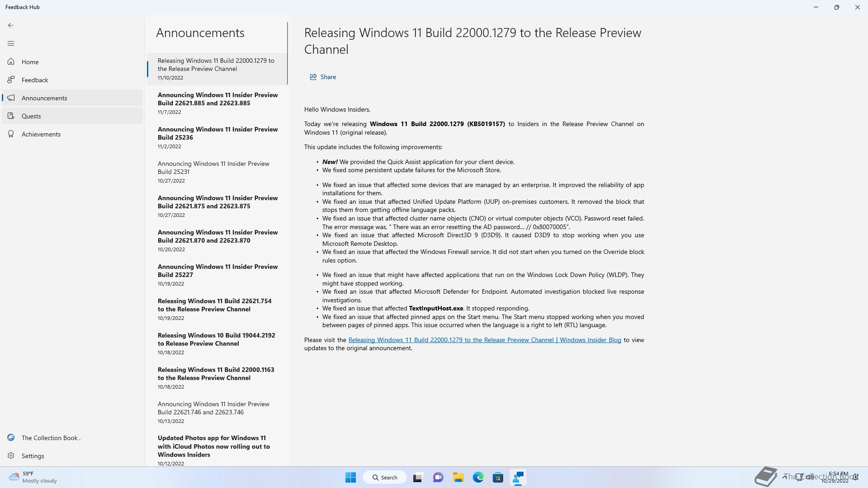The image size is (868, 488).
Task: Click the back arrow icon
Action: 11,25
